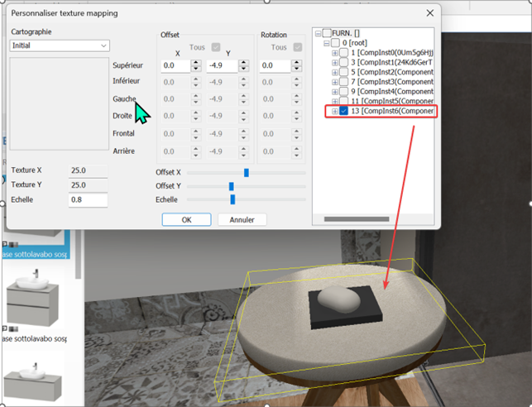Move the Offset X slider handle
Viewport: 532px width, 407px height.
pyautogui.click(x=247, y=173)
